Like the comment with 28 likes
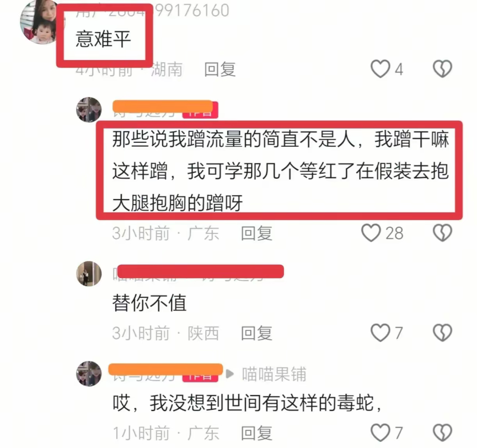This screenshot has height=448, width=477. [371, 233]
